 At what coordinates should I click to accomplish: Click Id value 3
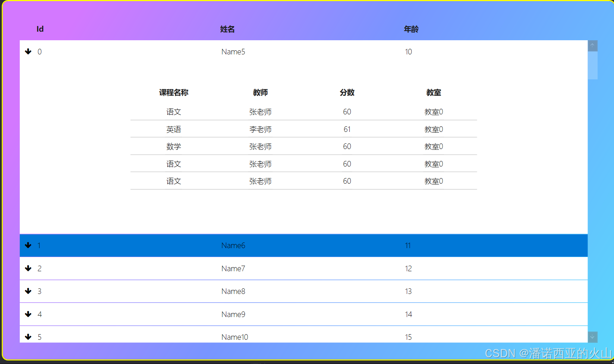point(40,291)
